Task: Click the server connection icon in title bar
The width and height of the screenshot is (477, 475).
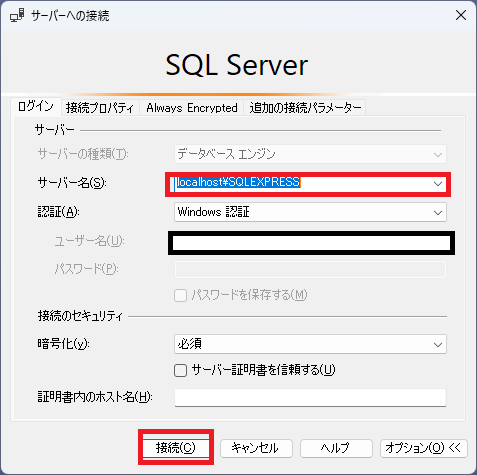Action: point(17,15)
